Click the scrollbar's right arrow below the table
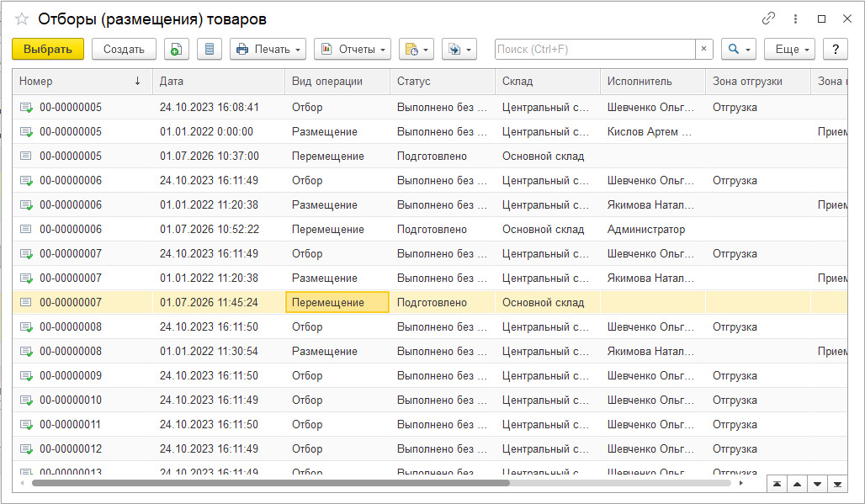 (740, 483)
